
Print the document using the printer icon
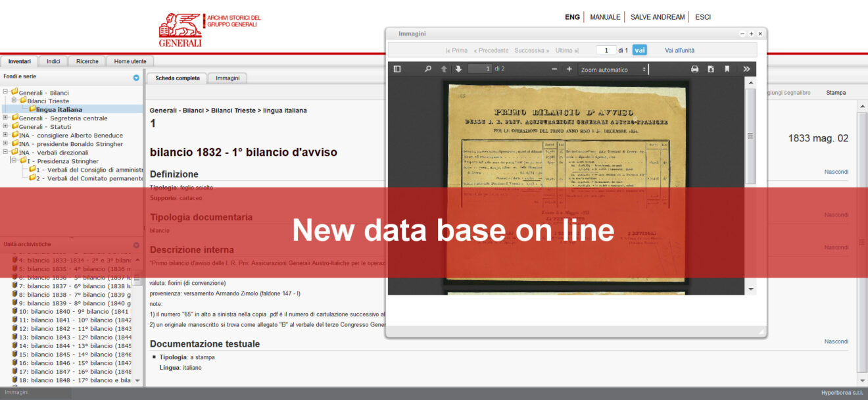click(x=694, y=69)
